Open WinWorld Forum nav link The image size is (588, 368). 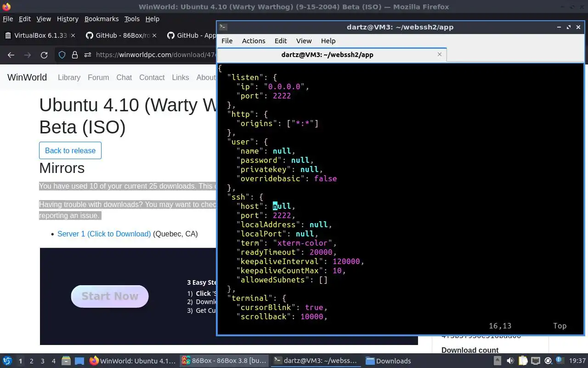[98, 77]
